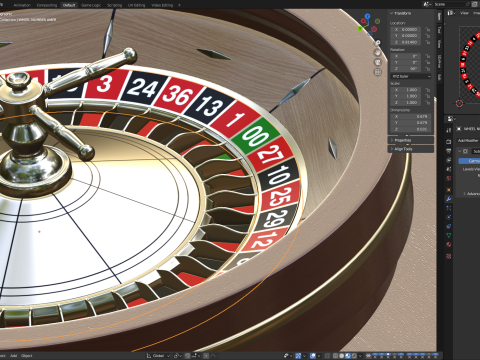
Task: Open the Particles properties tab icon
Action: point(449,208)
